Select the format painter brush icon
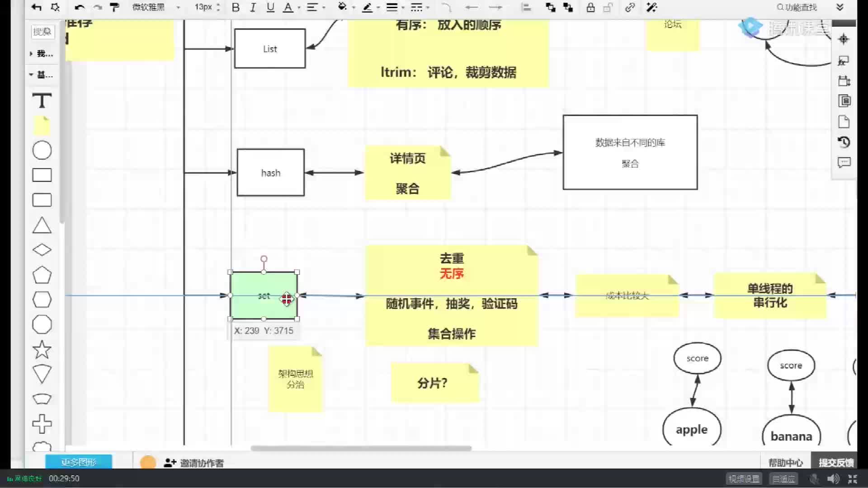Viewport: 868px width, 488px height. tap(115, 7)
